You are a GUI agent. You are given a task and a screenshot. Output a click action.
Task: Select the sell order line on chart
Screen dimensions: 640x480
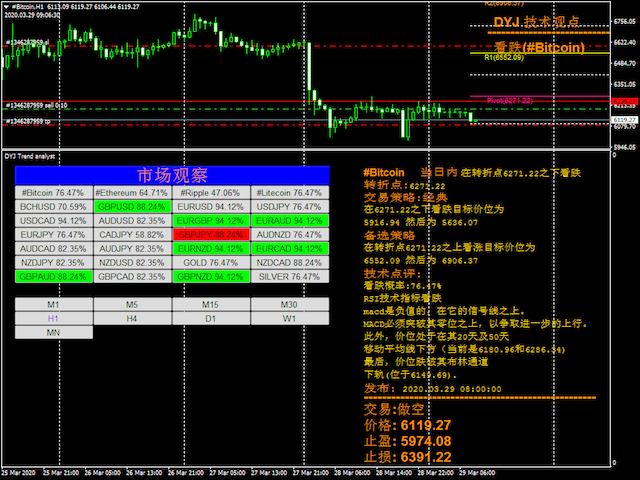tap(36, 105)
